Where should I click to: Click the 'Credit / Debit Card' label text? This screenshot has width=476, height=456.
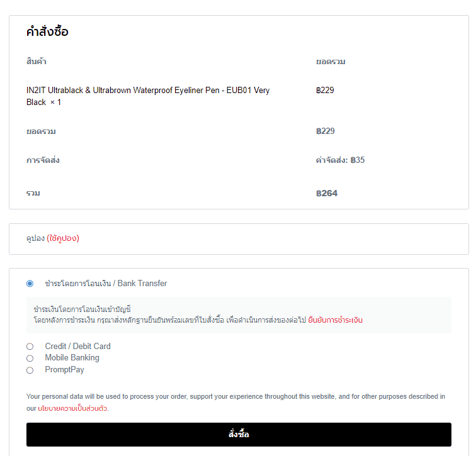click(x=77, y=347)
